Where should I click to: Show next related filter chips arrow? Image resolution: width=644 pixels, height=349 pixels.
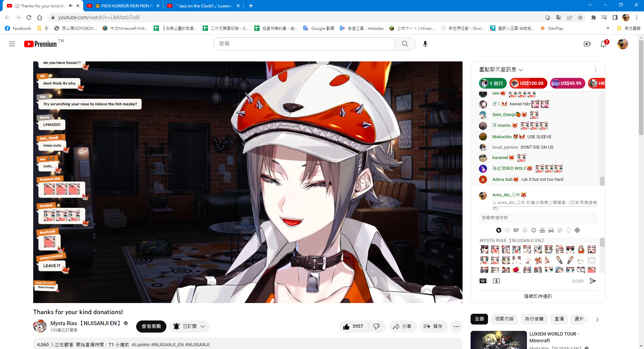597,319
